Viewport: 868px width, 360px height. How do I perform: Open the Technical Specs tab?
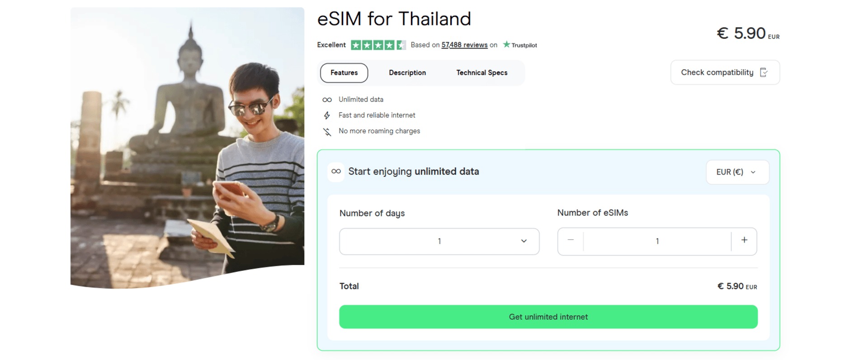[x=482, y=73]
